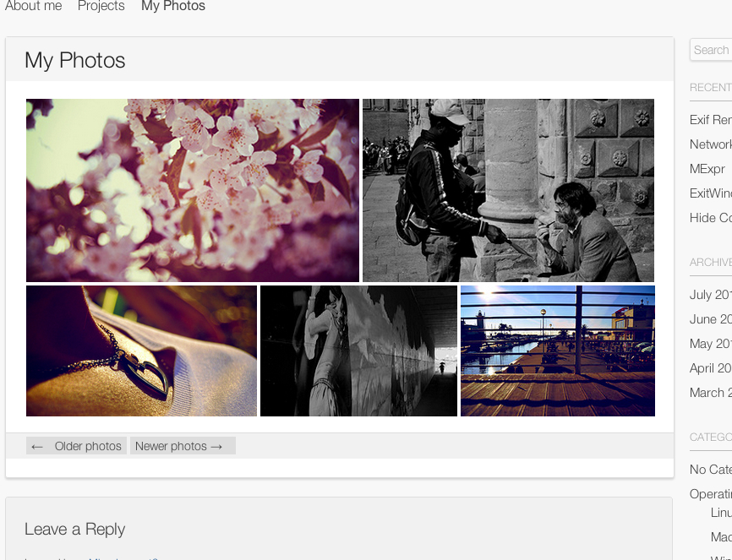Open the July archive link
This screenshot has height=560, width=732.
(710, 295)
